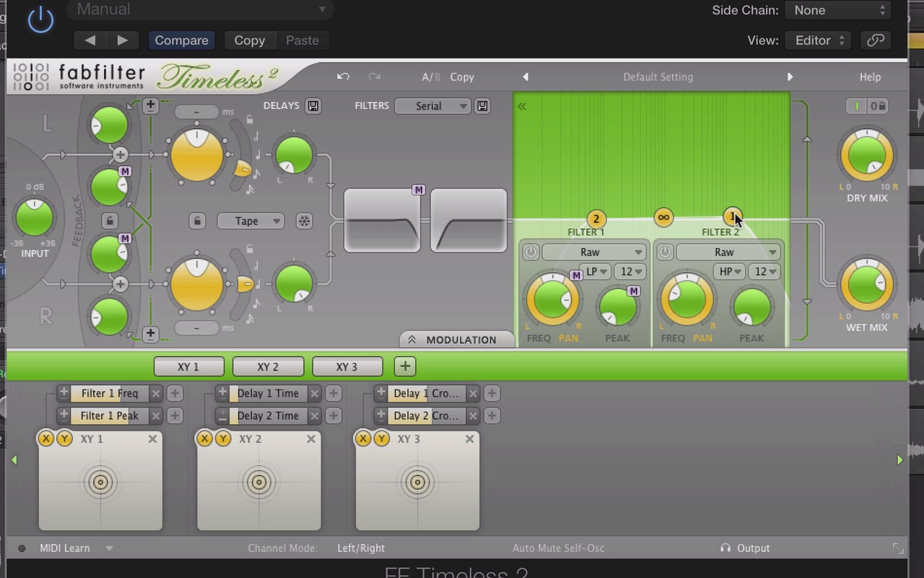The image size is (924, 578).
Task: Adjust the INPUT gain knob
Action: [x=35, y=217]
